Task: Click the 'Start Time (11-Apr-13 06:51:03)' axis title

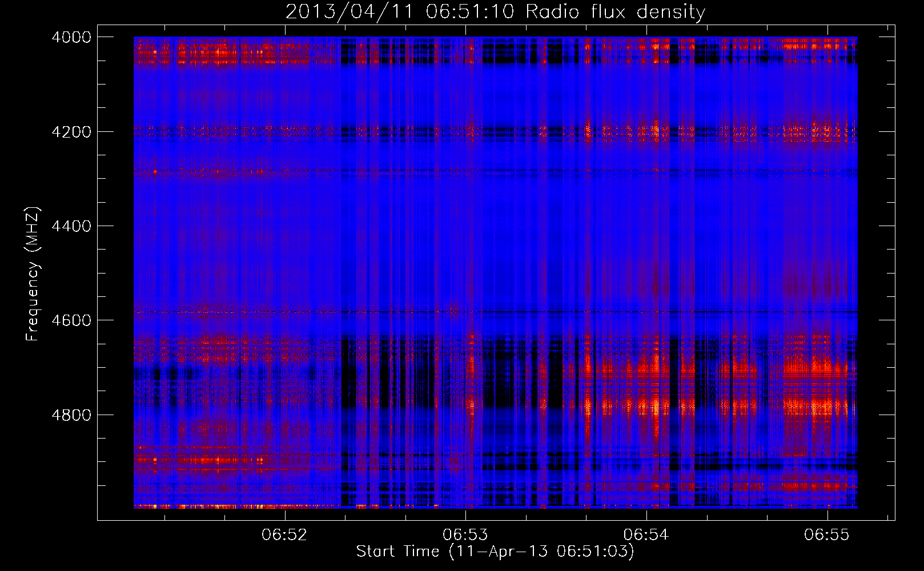Action: (495, 552)
